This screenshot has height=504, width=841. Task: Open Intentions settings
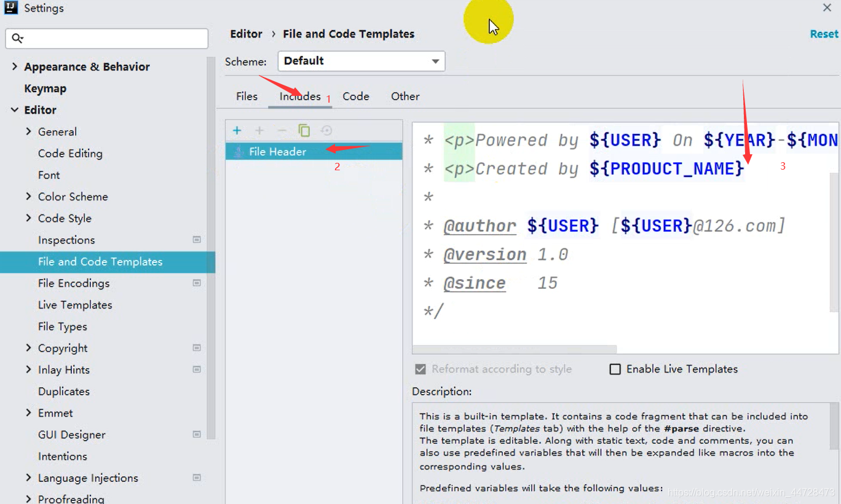(63, 456)
